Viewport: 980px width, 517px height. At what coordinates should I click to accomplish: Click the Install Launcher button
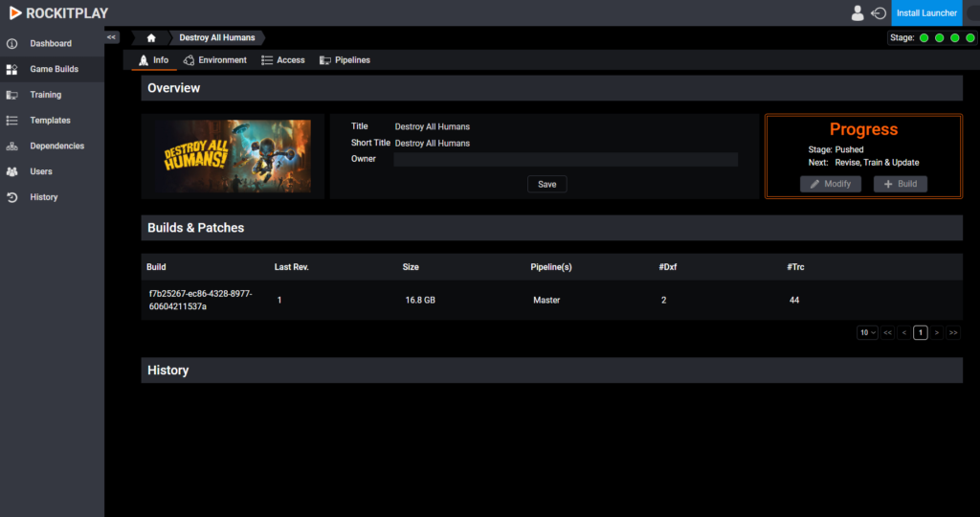tap(926, 13)
